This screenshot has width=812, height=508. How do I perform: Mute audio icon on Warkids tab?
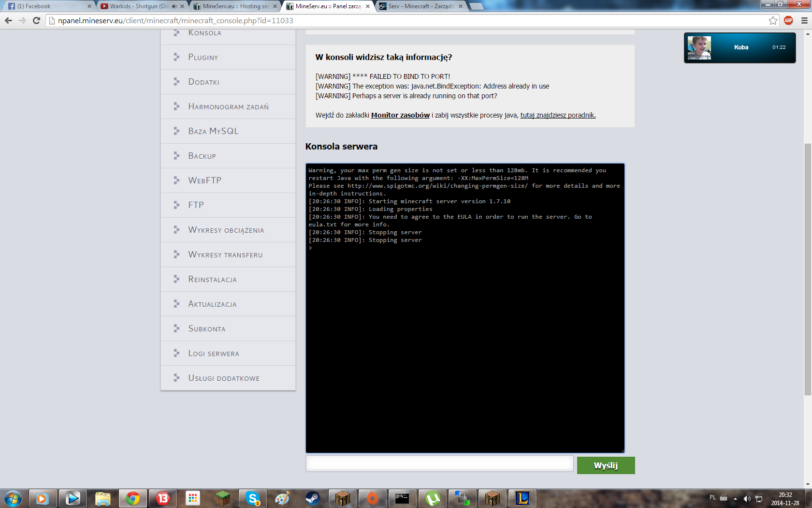coord(174,6)
